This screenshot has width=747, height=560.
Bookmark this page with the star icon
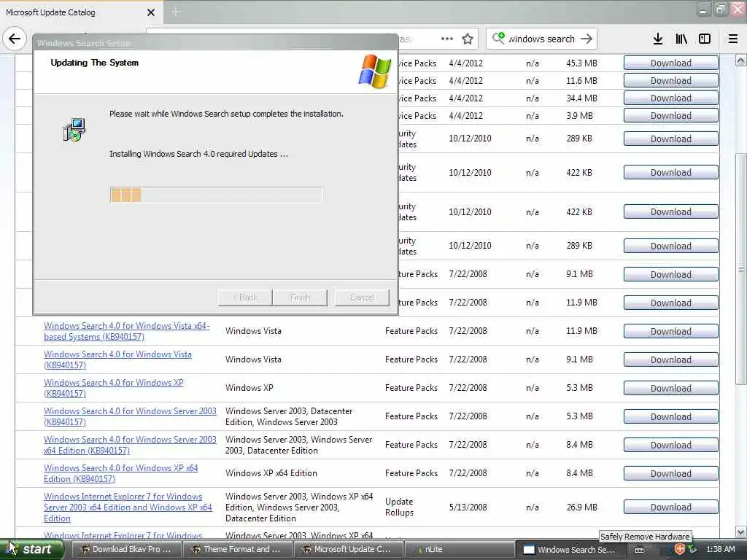click(468, 39)
